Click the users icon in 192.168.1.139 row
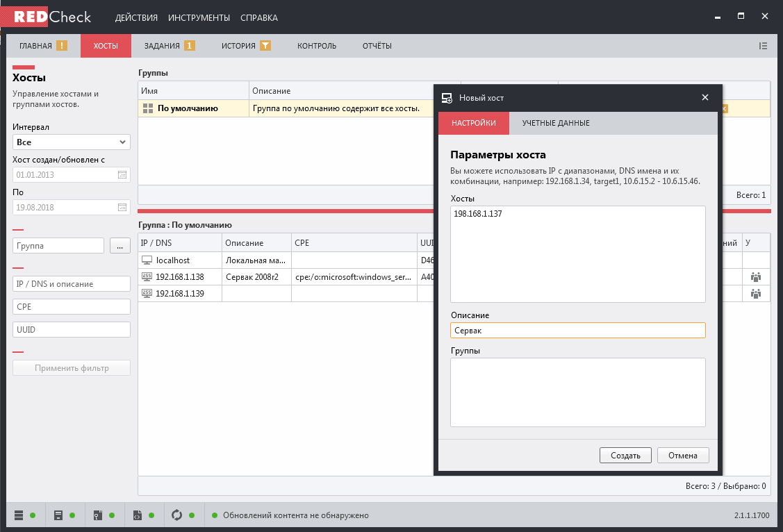 coord(756,294)
